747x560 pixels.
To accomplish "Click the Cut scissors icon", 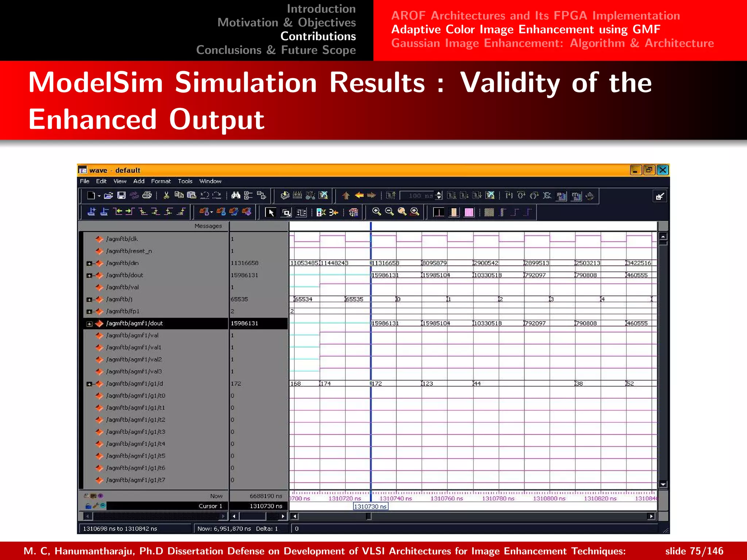I will (x=166, y=195).
